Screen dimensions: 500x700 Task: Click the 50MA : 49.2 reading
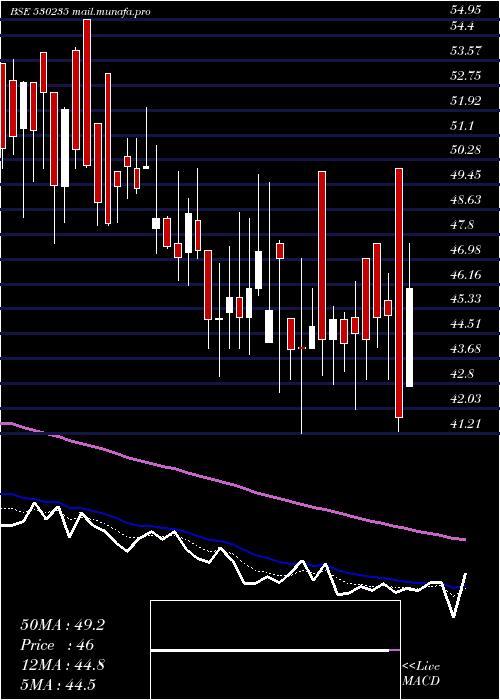62,625
